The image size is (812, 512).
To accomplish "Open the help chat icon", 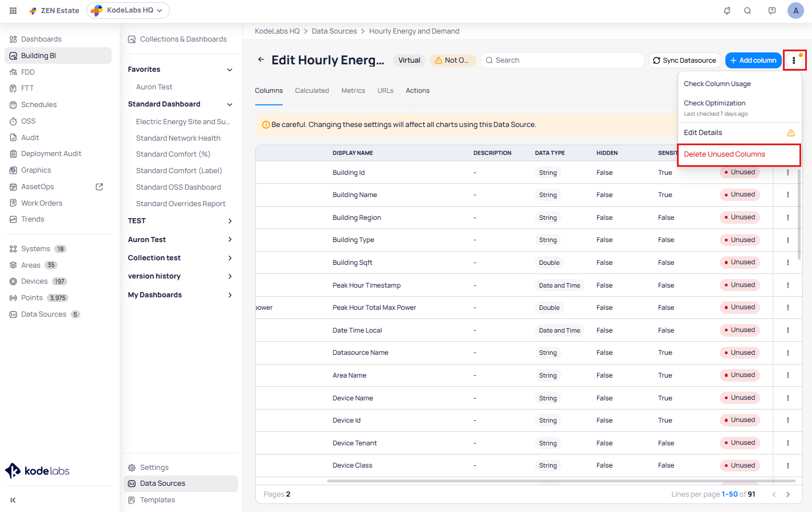I will tap(772, 11).
